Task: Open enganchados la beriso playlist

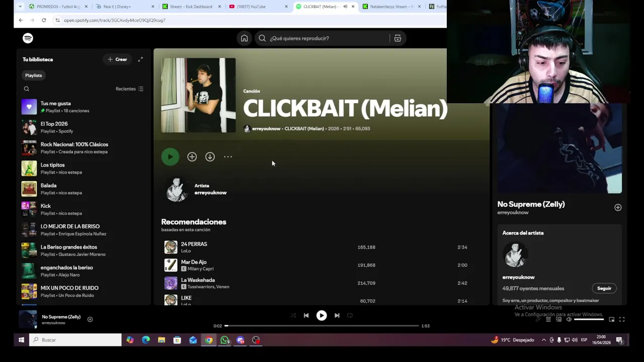Action: 83,271
